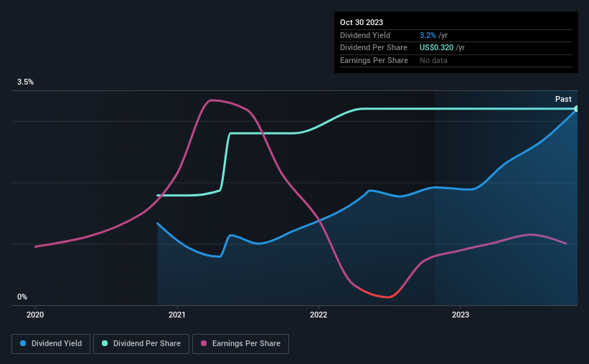589x364 pixels.
Task: Click the teal Dividend Per Share legend dot
Action: pos(105,343)
